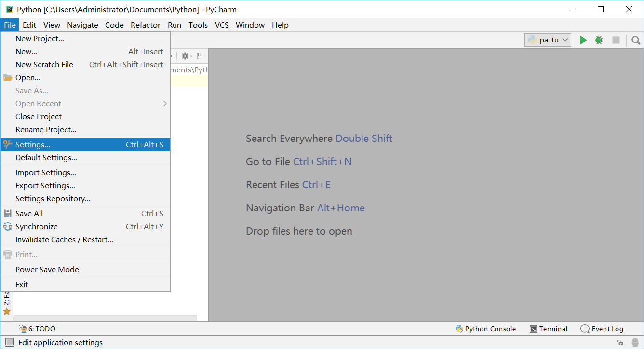This screenshot has height=349, width=644.
Task: Click the horizontal scrollbar in project panel
Action: pyautogui.click(x=105, y=318)
